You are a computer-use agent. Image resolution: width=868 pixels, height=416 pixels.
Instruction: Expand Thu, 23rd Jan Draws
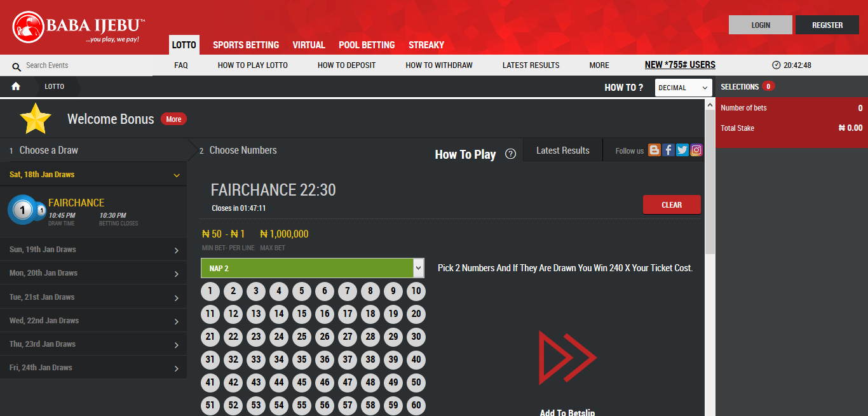pyautogui.click(x=93, y=344)
